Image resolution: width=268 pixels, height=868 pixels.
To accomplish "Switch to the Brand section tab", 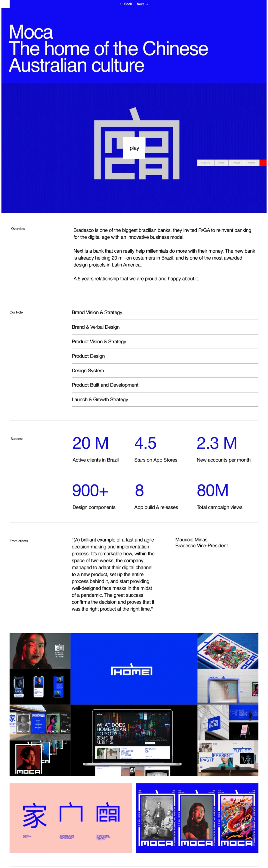I will pos(221,163).
